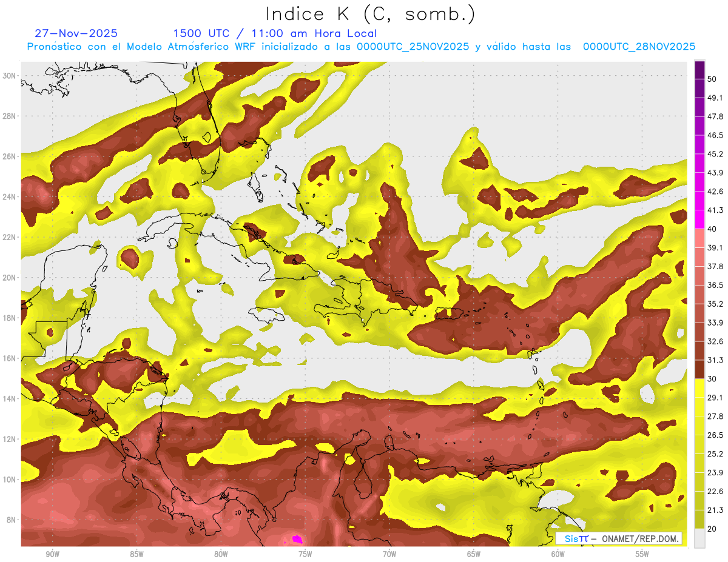The width and height of the screenshot is (728, 562).
Task: Click the colorbar value '33.9'
Action: pos(715,323)
